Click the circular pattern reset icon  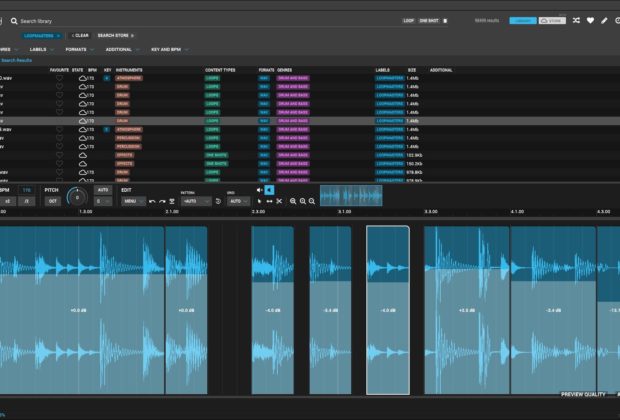pyautogui.click(x=218, y=201)
